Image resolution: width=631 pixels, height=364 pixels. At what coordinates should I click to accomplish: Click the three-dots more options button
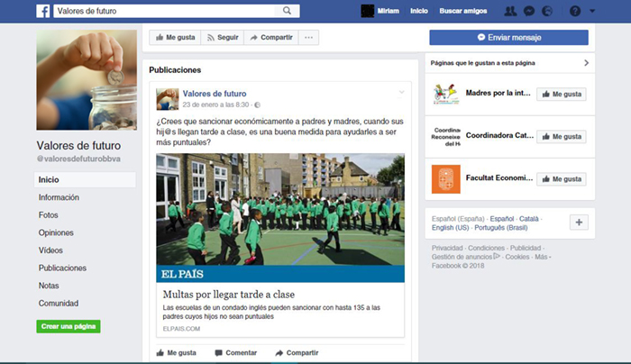point(309,38)
